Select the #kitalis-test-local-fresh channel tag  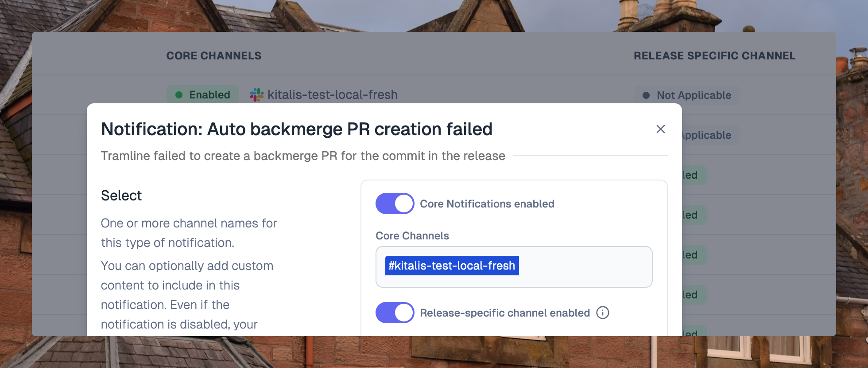(x=452, y=266)
